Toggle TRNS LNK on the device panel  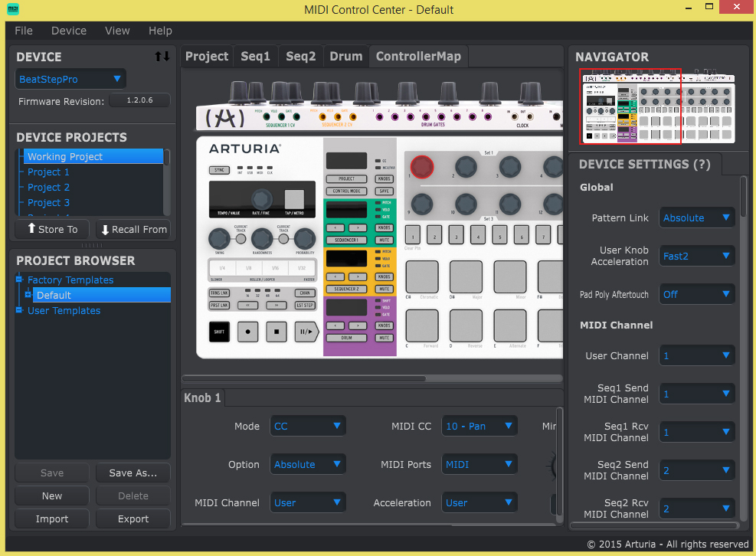(x=219, y=293)
